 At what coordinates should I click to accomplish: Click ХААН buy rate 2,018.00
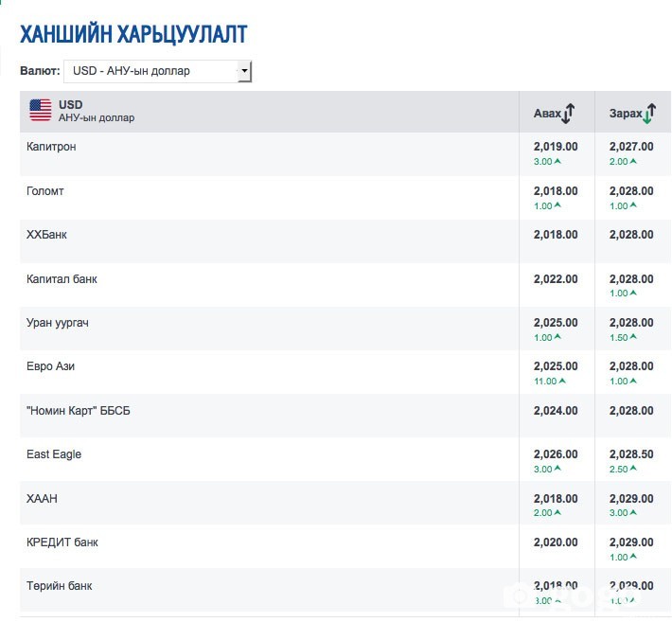(x=556, y=499)
